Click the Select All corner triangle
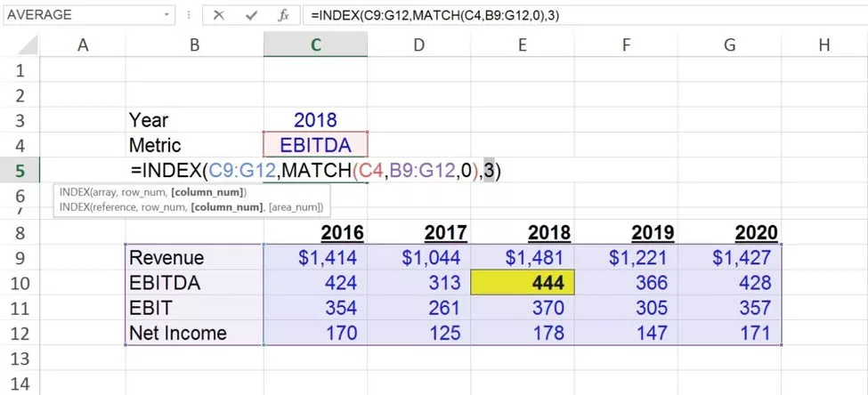Viewport: 868px width, 395px height. point(28,45)
